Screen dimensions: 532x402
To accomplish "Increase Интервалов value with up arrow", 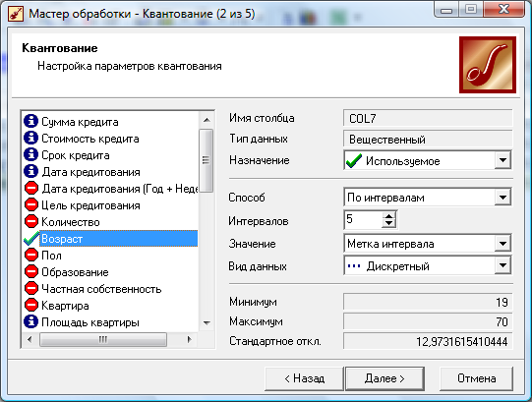I will [388, 216].
